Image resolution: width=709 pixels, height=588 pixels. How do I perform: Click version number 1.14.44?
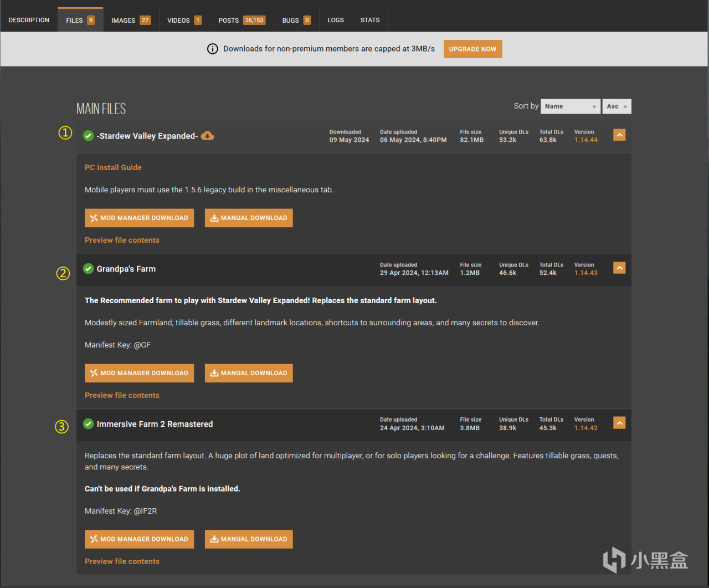point(586,140)
